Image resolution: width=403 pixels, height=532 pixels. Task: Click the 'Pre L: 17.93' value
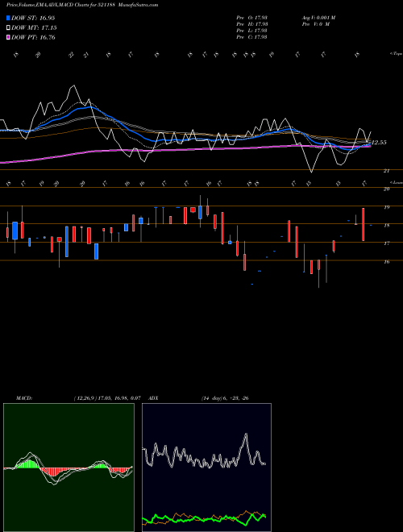[x=252, y=31]
